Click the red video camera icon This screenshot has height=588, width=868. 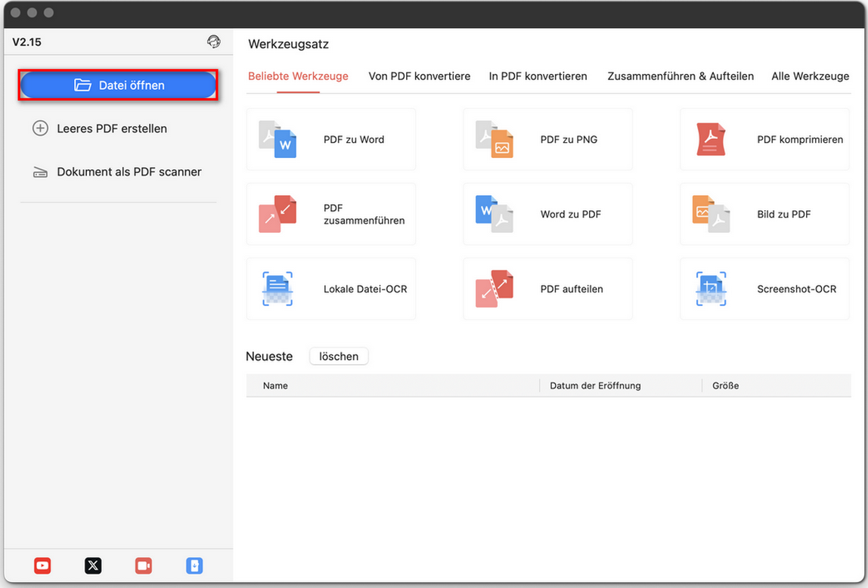click(x=144, y=565)
